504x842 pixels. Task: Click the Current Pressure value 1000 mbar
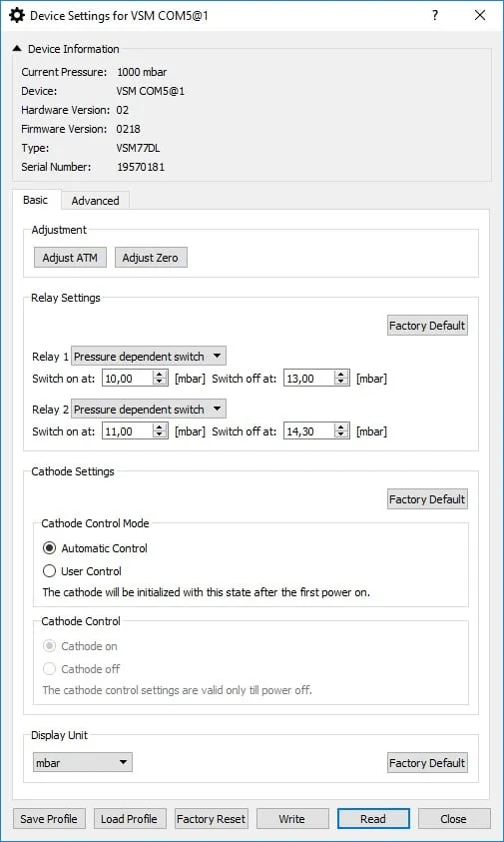pyautogui.click(x=142, y=72)
